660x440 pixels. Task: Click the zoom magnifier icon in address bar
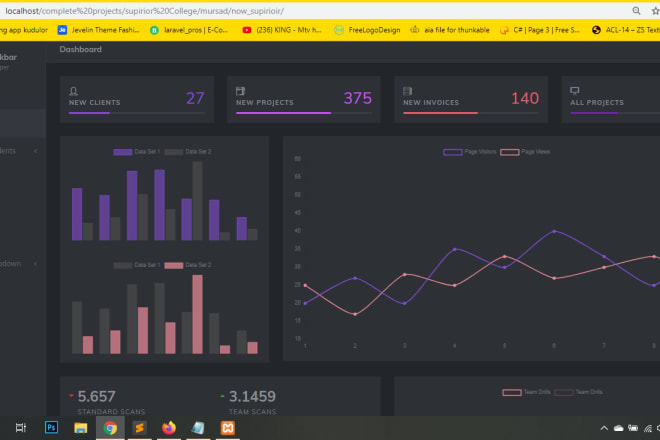click(636, 11)
